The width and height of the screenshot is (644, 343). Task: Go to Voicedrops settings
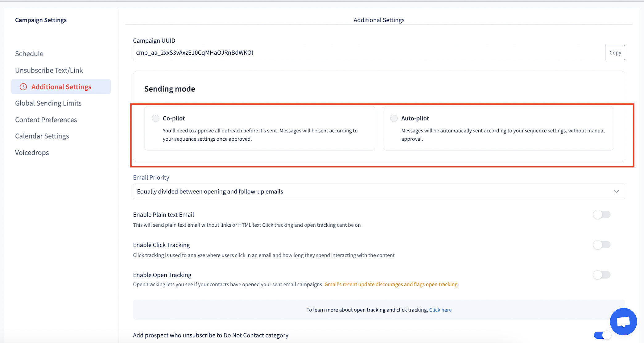pyautogui.click(x=32, y=153)
